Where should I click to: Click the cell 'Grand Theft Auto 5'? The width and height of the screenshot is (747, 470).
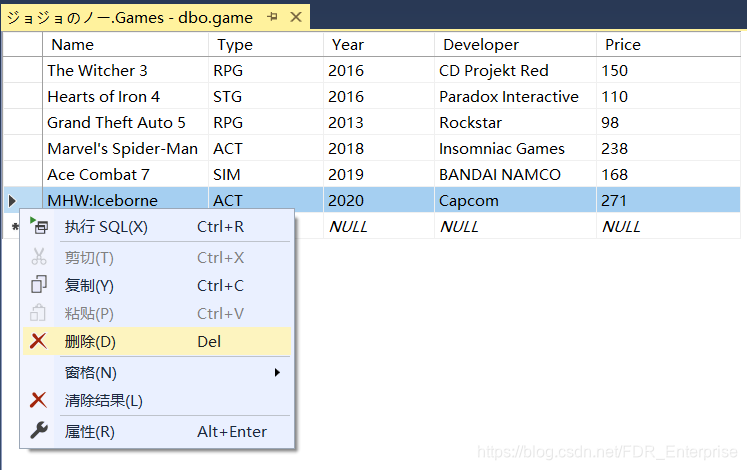(x=125, y=122)
